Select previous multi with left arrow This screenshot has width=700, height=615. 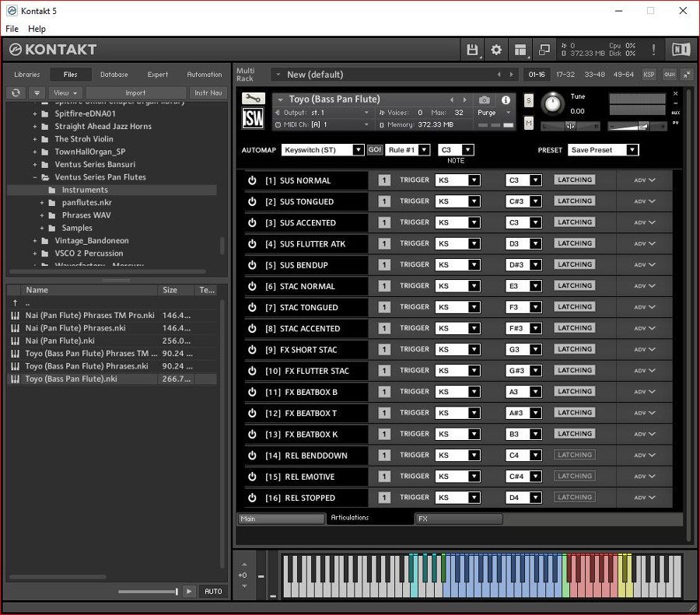(x=499, y=75)
